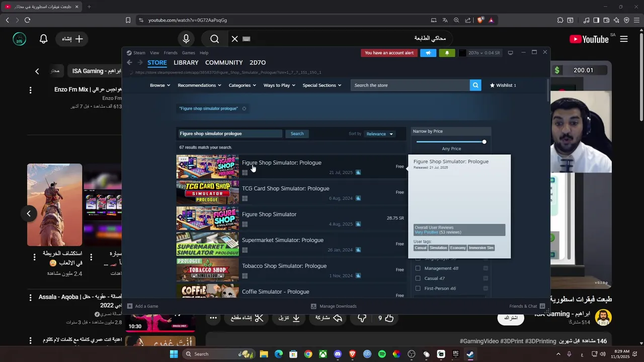Check the Casual 47 tag filter
Image resolution: width=644 pixels, height=362 pixels.
pos(418,279)
